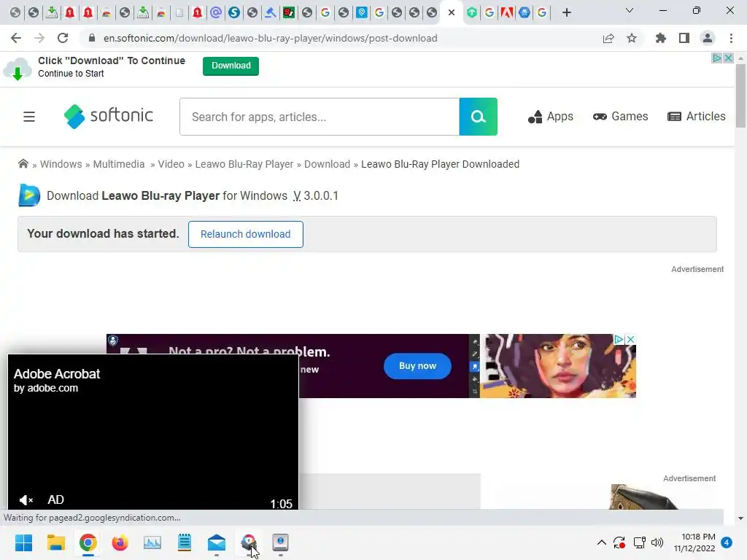
Task: Open the Multimedia breadcrumb link
Action: pos(119,164)
